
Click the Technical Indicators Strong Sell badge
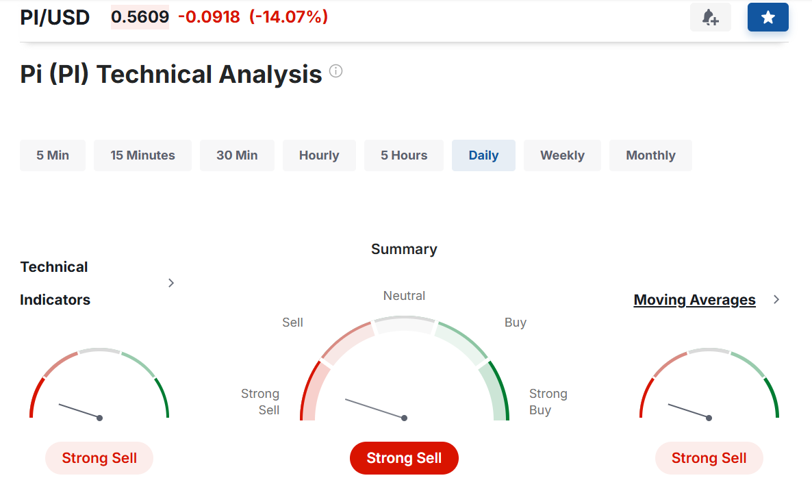[99, 458]
